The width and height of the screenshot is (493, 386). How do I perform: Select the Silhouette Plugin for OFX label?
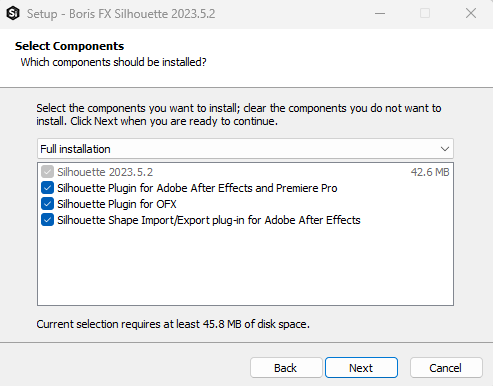point(117,204)
